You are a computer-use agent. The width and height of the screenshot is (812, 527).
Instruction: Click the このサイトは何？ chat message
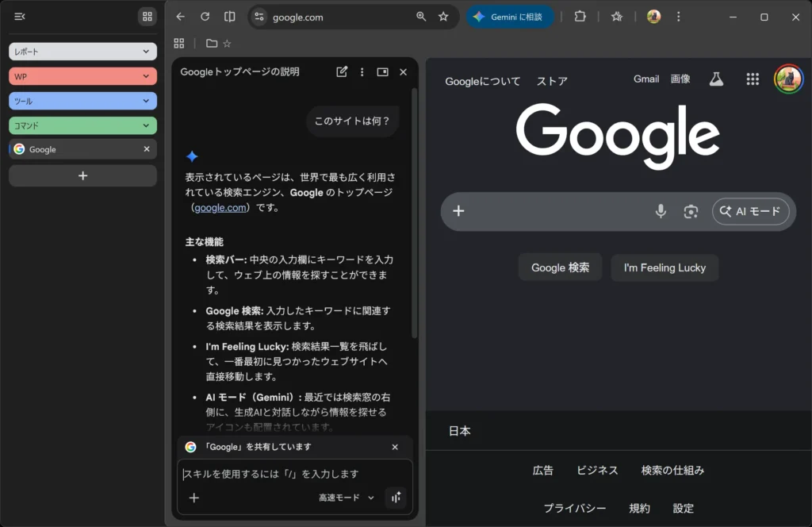[x=352, y=121]
